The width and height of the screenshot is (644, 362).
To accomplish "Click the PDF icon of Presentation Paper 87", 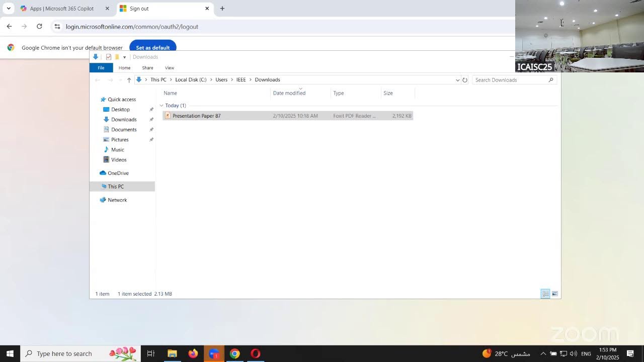I will tap(168, 116).
